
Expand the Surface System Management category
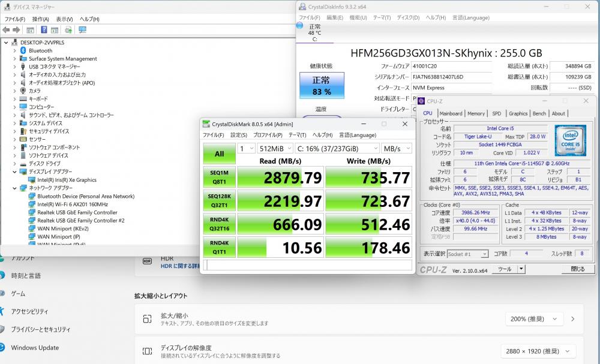[14, 59]
